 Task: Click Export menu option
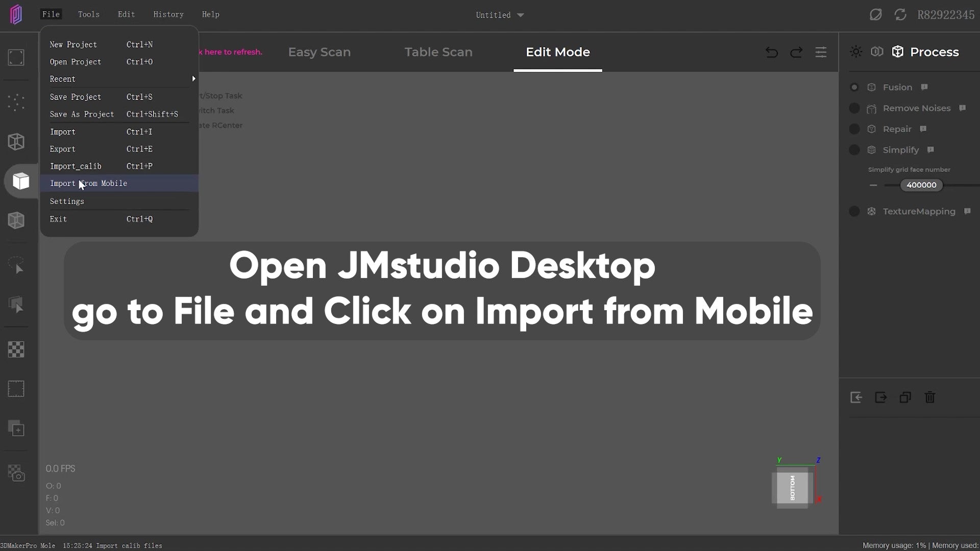point(63,148)
